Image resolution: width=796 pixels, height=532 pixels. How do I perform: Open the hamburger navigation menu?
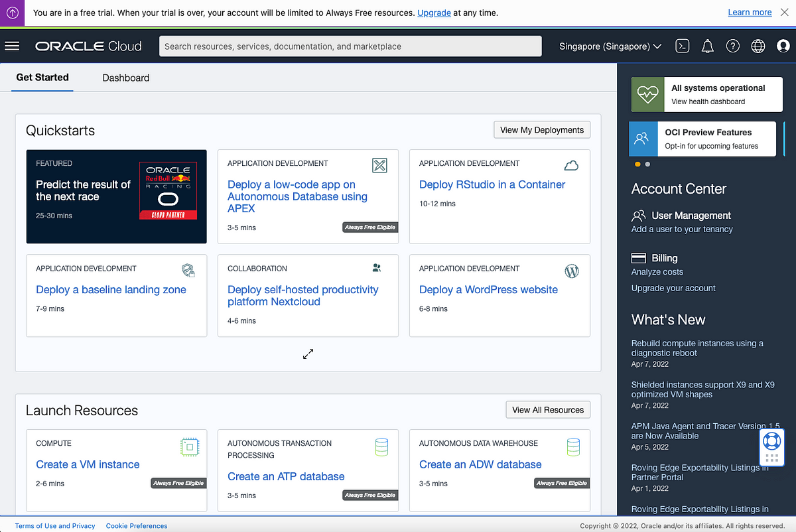(x=12, y=46)
